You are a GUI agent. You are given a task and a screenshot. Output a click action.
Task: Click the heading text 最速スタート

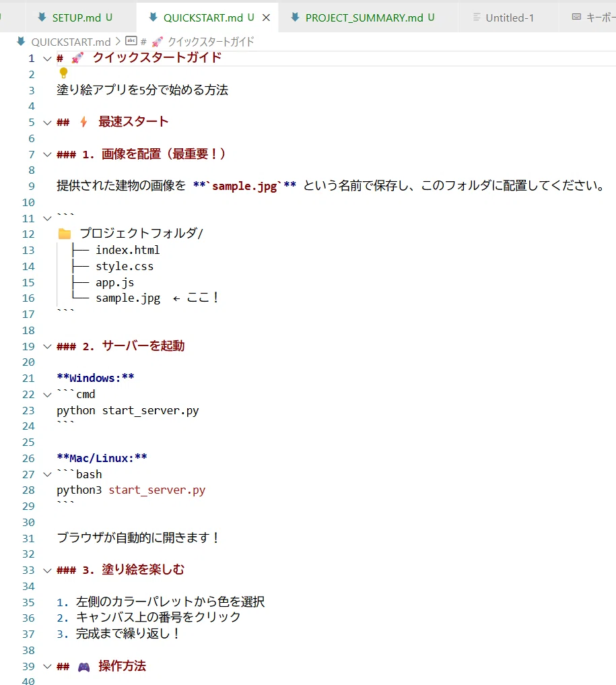(133, 122)
